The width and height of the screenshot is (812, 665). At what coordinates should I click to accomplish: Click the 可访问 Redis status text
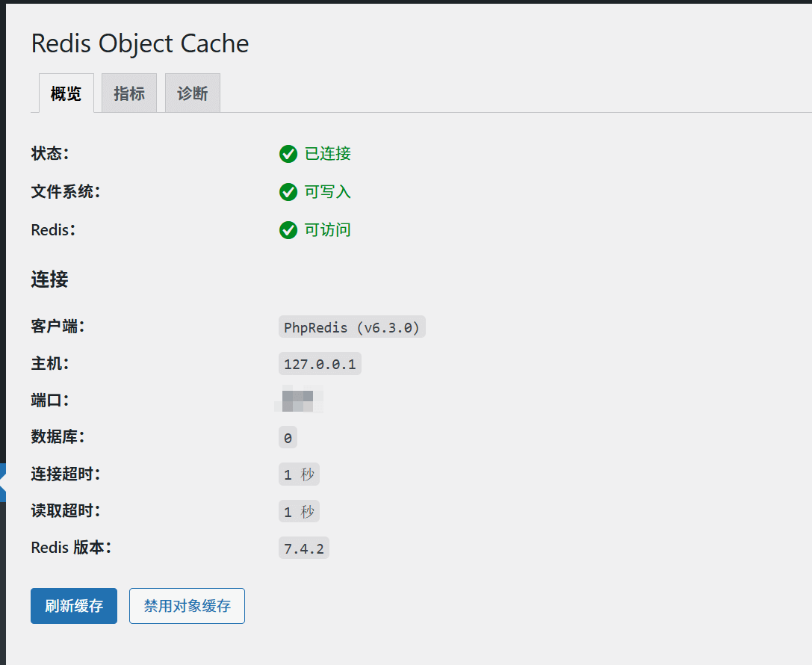click(328, 230)
